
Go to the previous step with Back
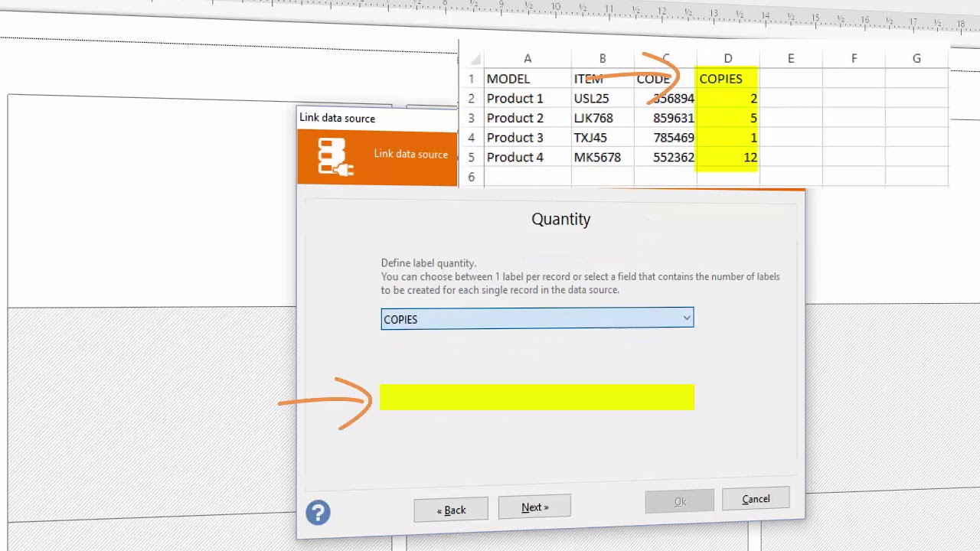point(451,510)
